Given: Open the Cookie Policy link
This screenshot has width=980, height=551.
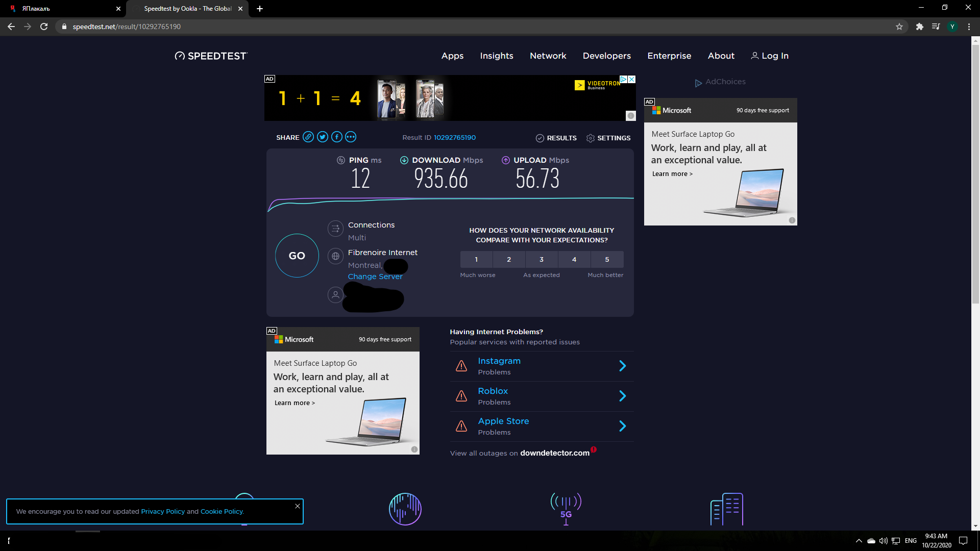Looking at the screenshot, I should tap(222, 511).
